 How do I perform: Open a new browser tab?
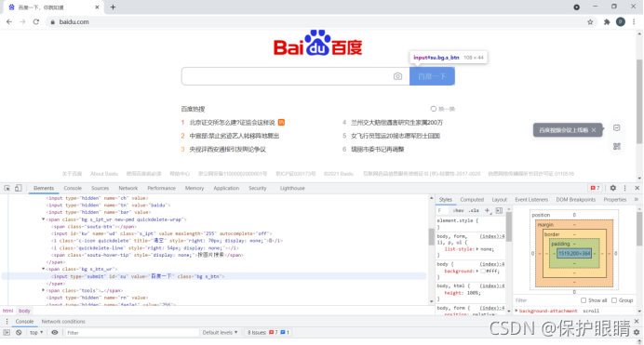113,7
